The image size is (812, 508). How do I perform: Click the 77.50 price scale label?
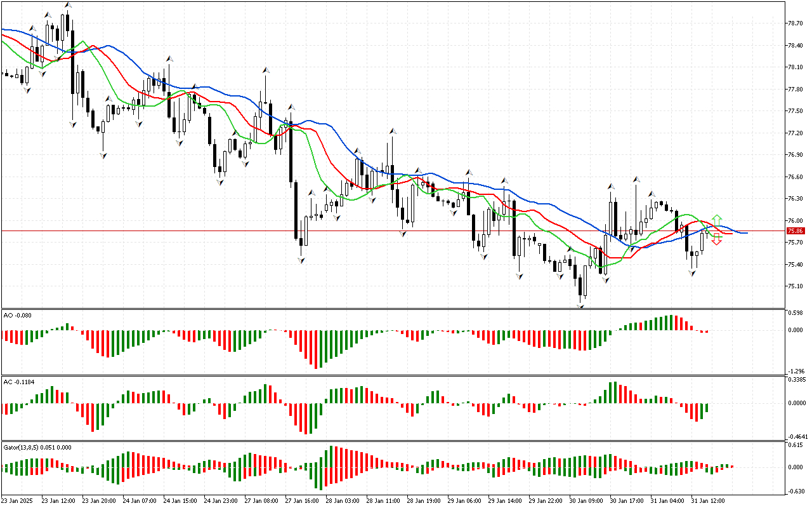pos(796,111)
